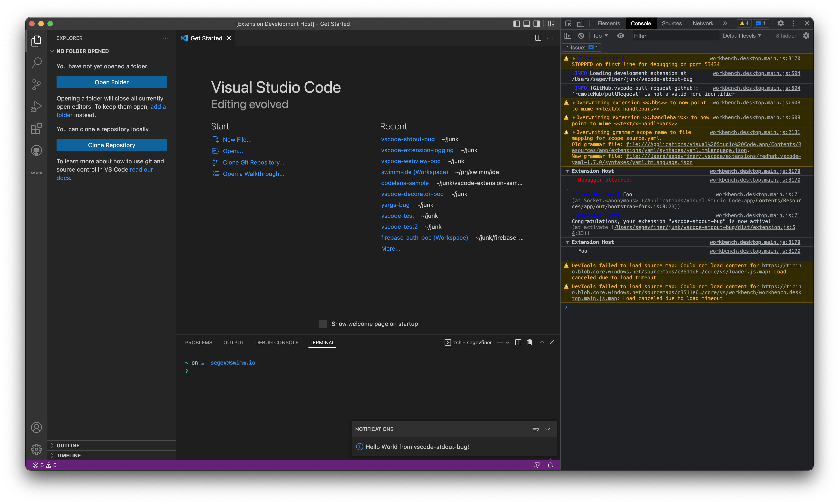
Task: Click the Clone Repository button
Action: (111, 145)
